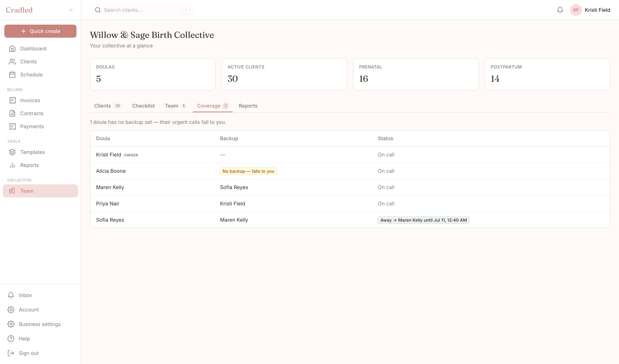Click the Business settings gear icon
This screenshot has width=619, height=364.
[11, 324]
